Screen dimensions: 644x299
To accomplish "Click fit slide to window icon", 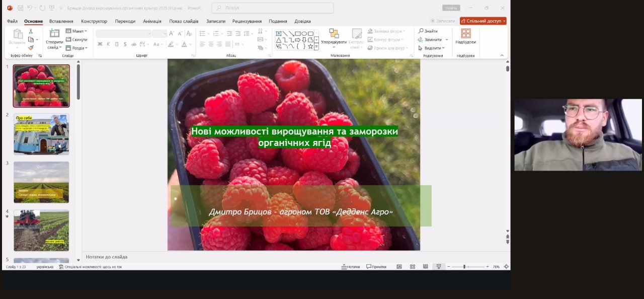I will pos(506,267).
